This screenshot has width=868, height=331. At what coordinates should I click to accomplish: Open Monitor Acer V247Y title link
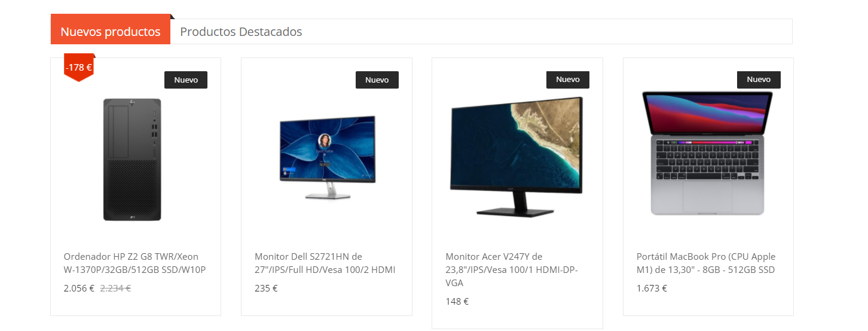coord(512,269)
